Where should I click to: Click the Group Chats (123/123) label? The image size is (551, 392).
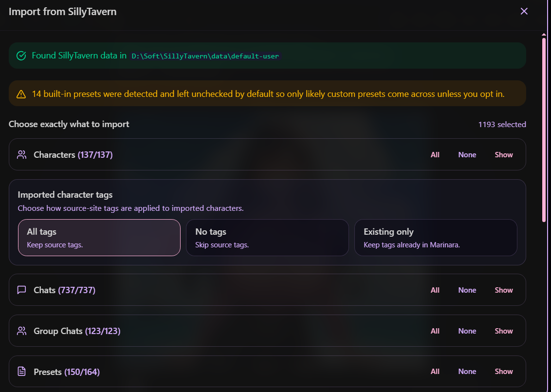(77, 331)
